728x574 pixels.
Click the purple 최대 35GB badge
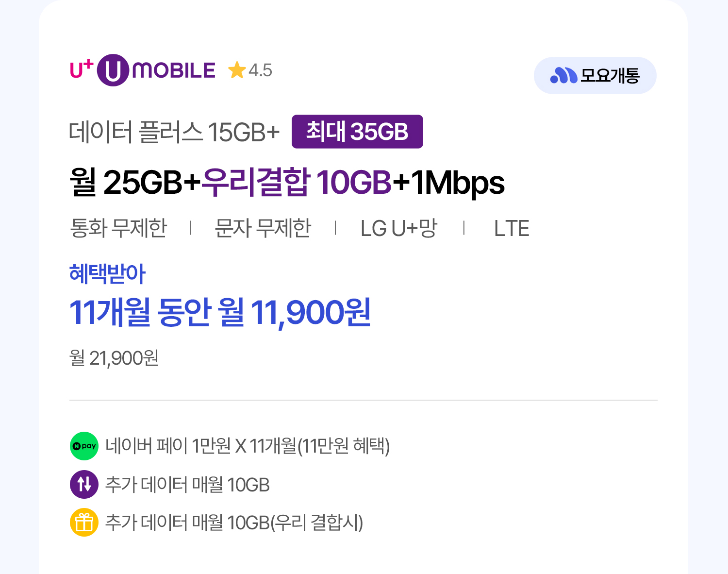click(357, 132)
